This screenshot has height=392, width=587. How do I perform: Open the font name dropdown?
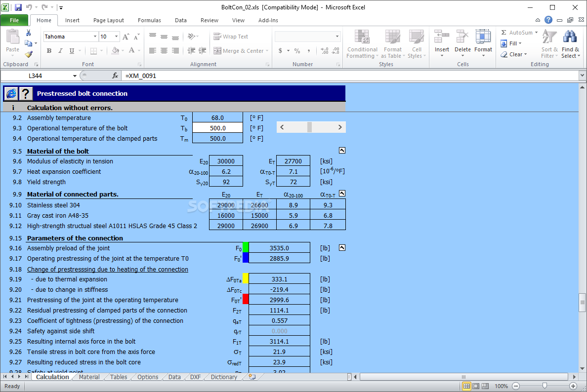(x=95, y=37)
